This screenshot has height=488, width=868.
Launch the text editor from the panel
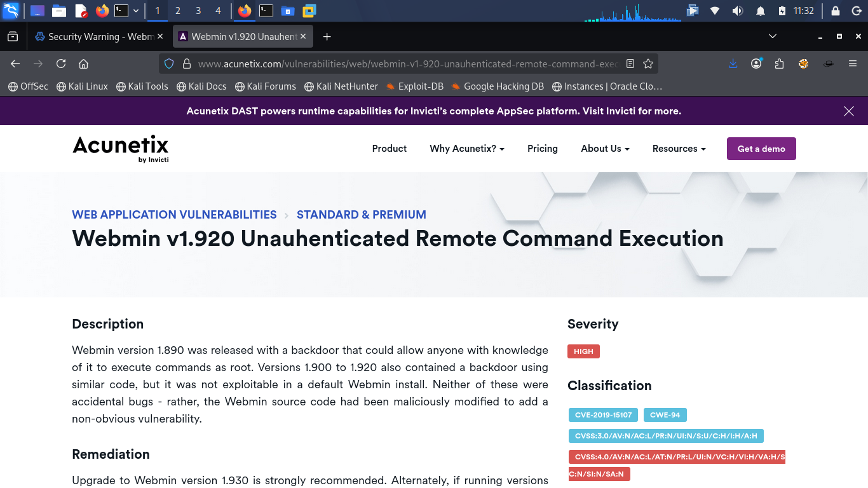[81, 11]
